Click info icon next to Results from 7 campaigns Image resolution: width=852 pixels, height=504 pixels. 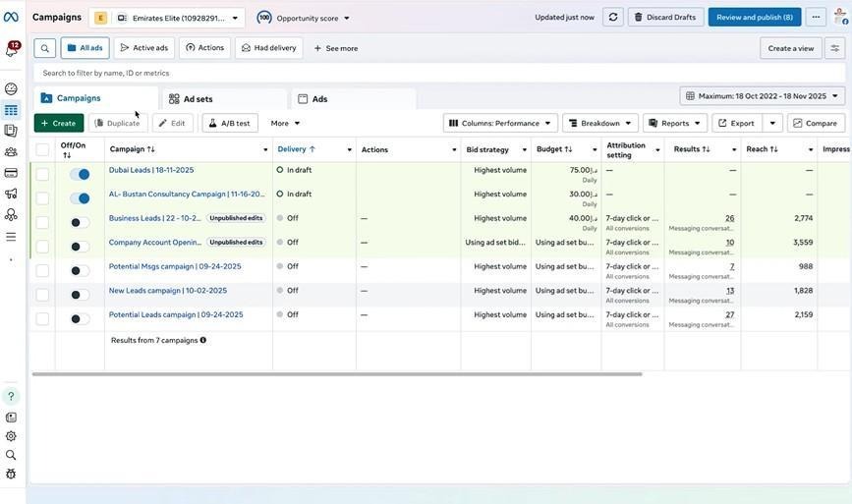pyautogui.click(x=203, y=340)
